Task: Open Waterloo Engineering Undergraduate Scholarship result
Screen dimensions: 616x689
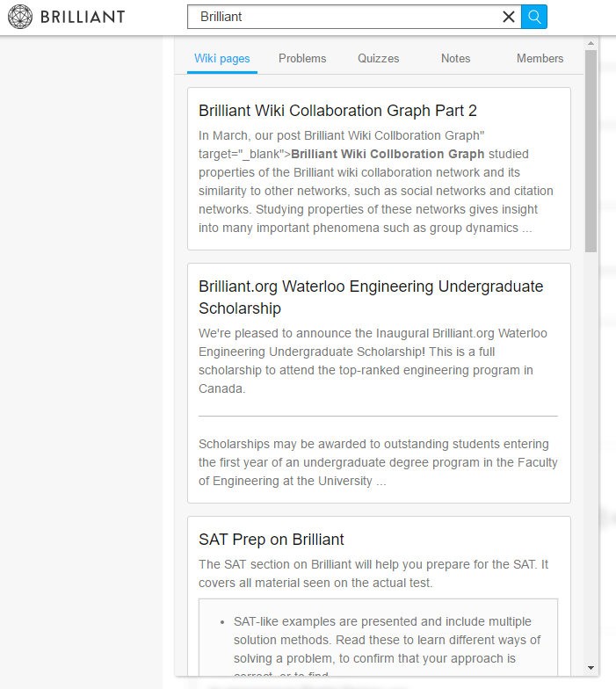Action: [x=371, y=297]
